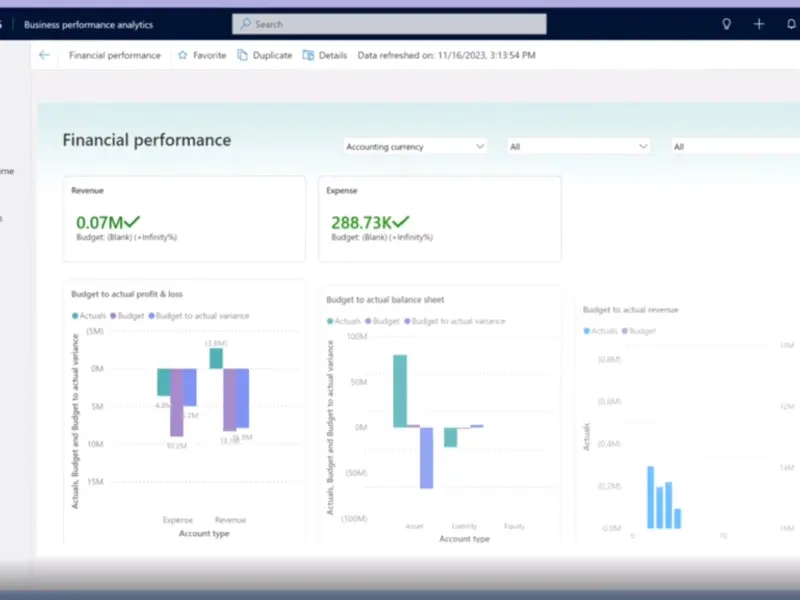Click the Expense 288.73K card
800x600 pixels.
point(440,219)
